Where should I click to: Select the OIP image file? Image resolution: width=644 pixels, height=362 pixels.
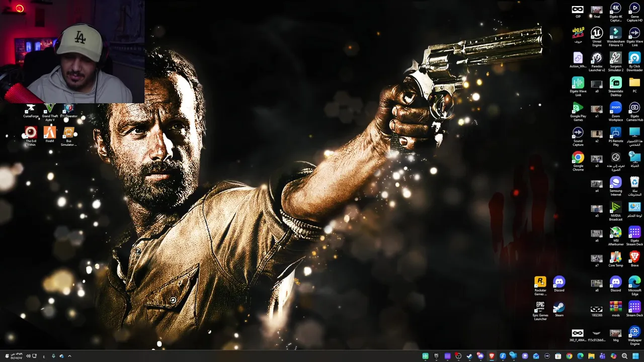pos(578,11)
